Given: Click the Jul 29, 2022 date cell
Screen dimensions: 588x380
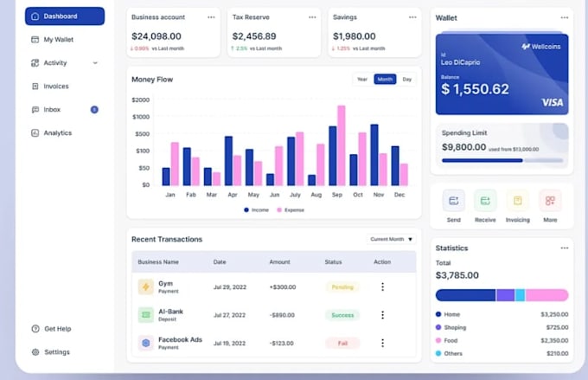Looking at the screenshot, I should [x=230, y=287].
